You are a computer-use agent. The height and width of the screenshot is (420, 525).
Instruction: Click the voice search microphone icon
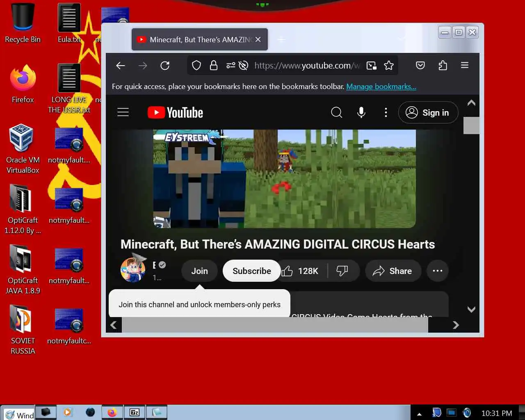(x=361, y=112)
